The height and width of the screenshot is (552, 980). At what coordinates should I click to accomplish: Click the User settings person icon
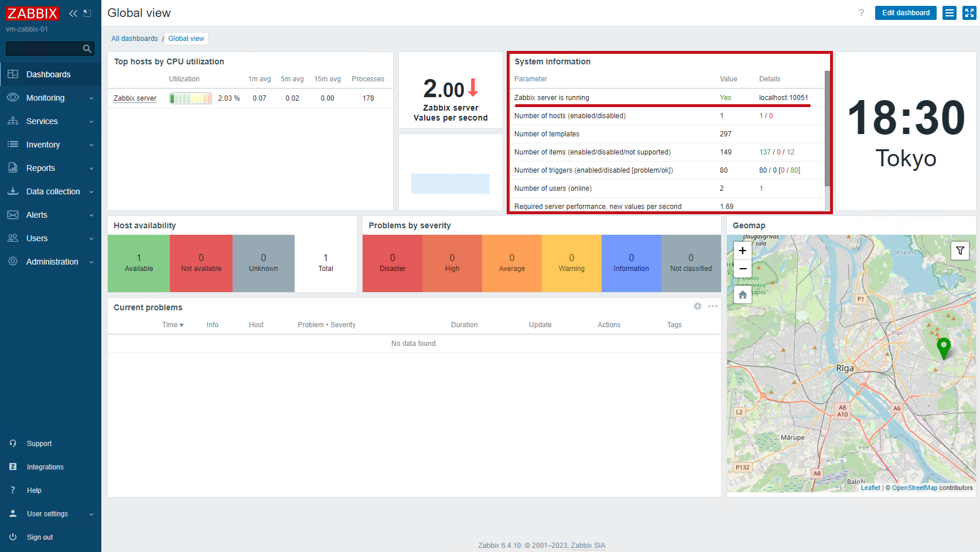13,514
